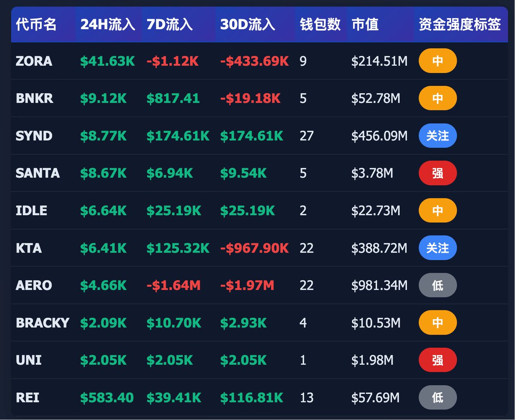Click the $6.64K 24H inflow value
The height and width of the screenshot is (420, 515).
tap(103, 210)
